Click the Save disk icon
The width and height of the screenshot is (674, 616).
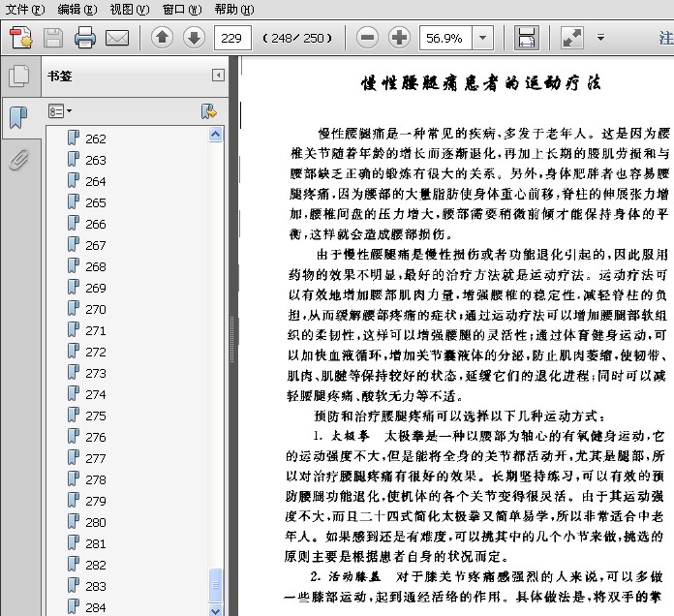point(53,38)
